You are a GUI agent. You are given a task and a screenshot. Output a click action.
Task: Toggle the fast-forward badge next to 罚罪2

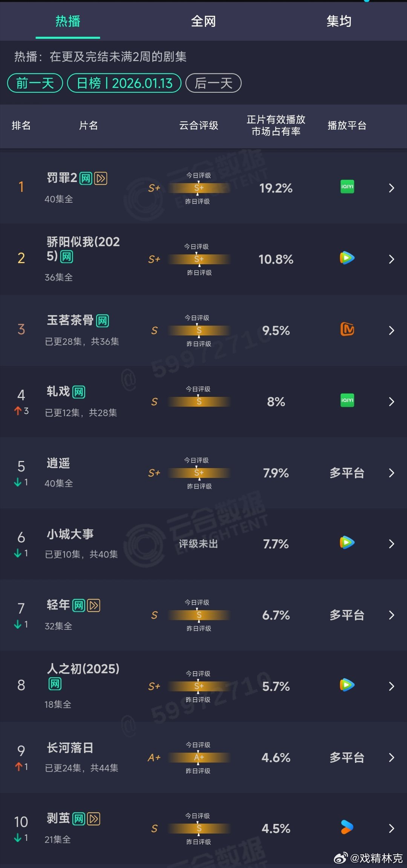(101, 178)
